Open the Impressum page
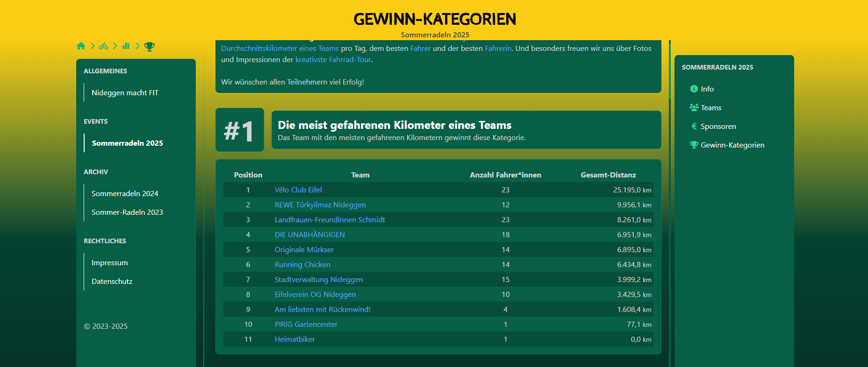The height and width of the screenshot is (367, 868). pyautogui.click(x=109, y=262)
